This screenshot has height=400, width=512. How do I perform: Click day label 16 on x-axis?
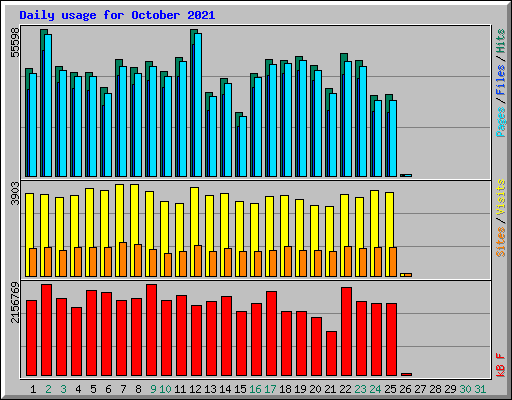[255, 389]
